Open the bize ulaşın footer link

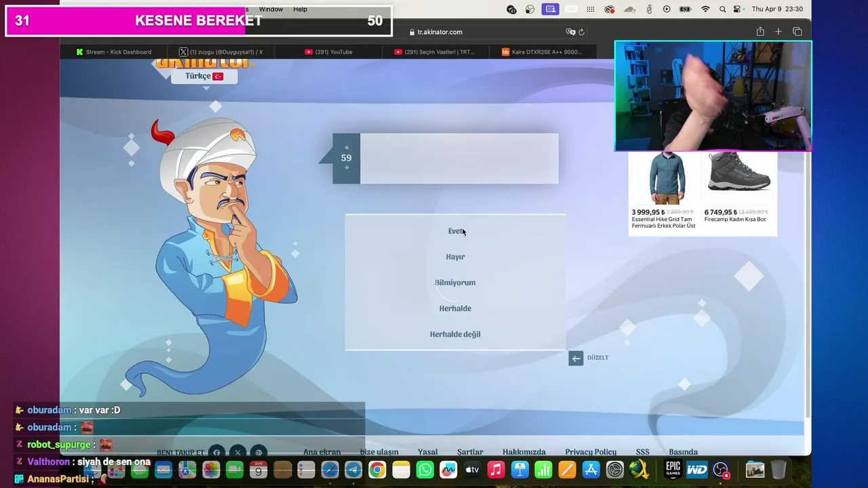[379, 452]
